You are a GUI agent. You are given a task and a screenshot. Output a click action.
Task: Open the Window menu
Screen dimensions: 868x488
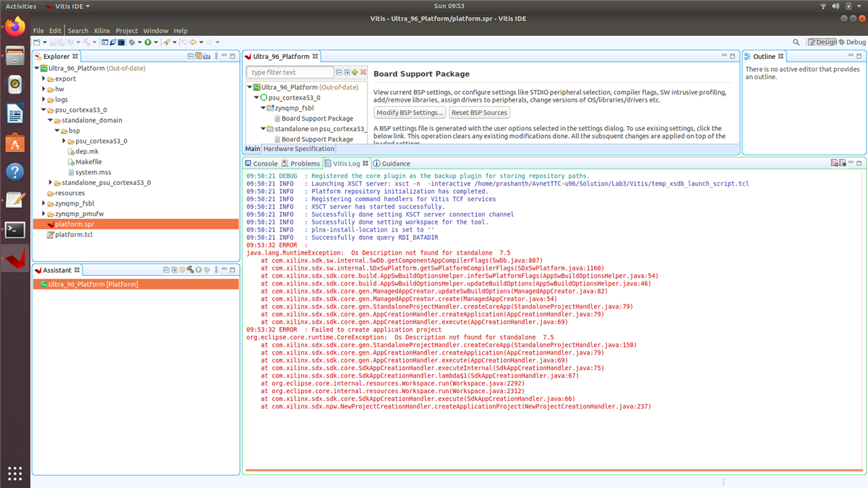click(x=155, y=30)
